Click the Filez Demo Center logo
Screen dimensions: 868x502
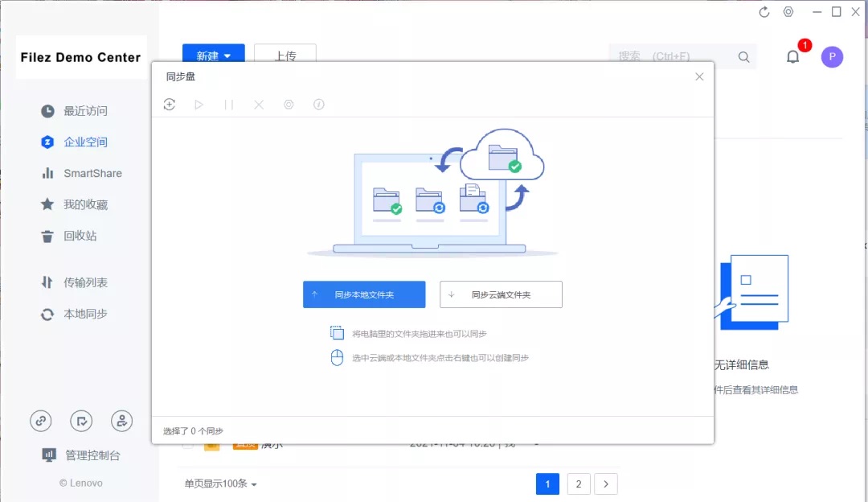pos(81,57)
